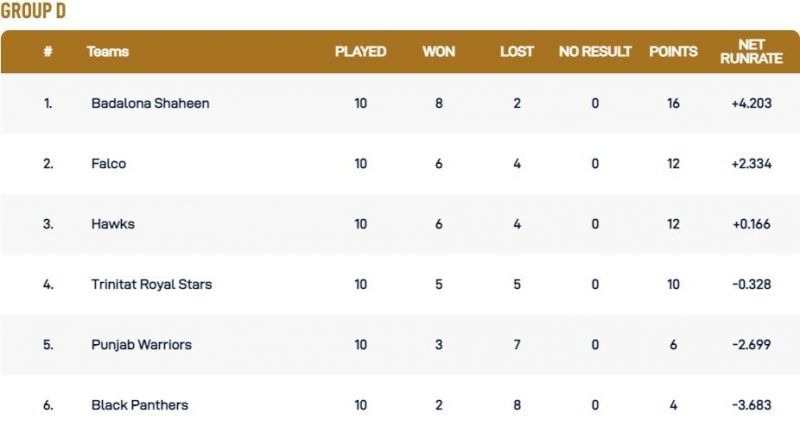Sort by the WON column header
Screen dimensions: 800x432
click(439, 52)
